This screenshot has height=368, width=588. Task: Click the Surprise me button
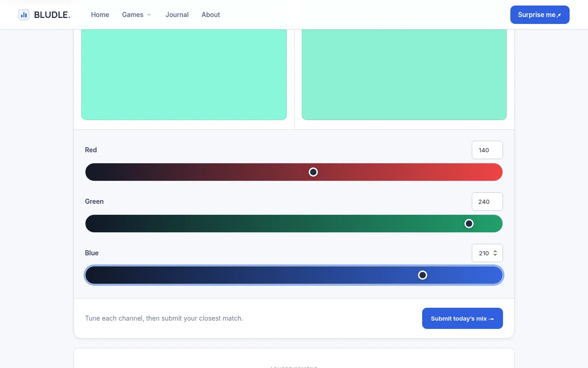[540, 15]
